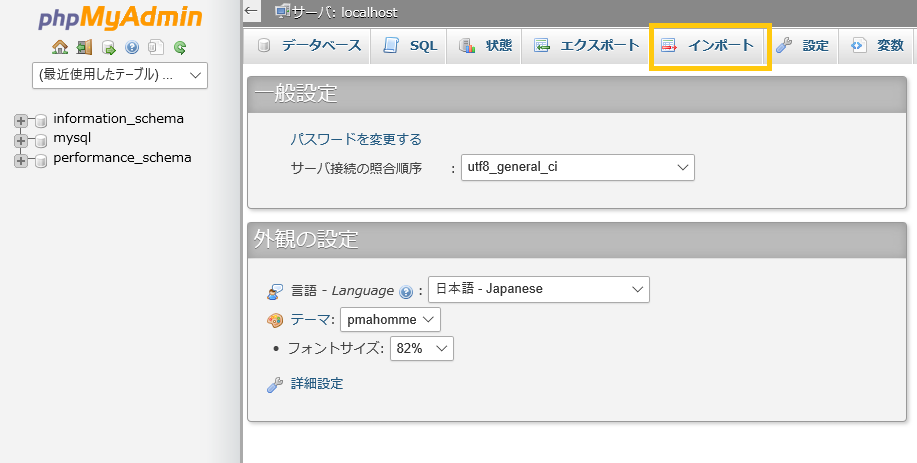Open the 設定 tab
917x463 pixels.
pos(802,46)
